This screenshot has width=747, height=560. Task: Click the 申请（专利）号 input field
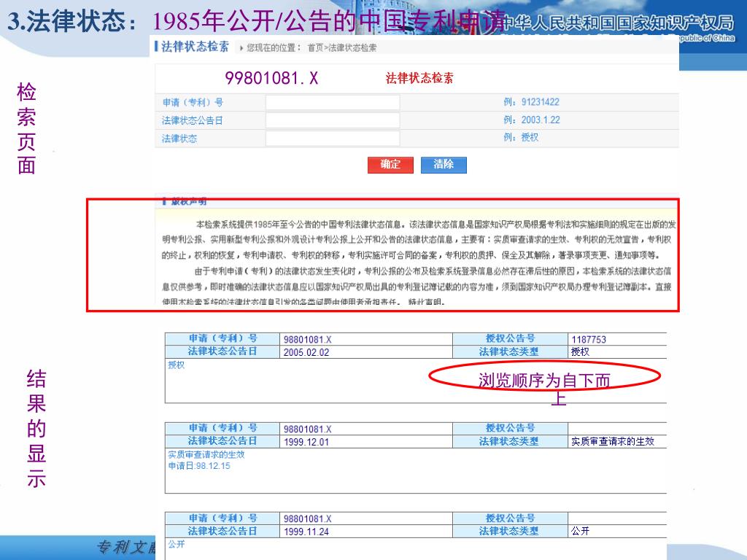(333, 102)
